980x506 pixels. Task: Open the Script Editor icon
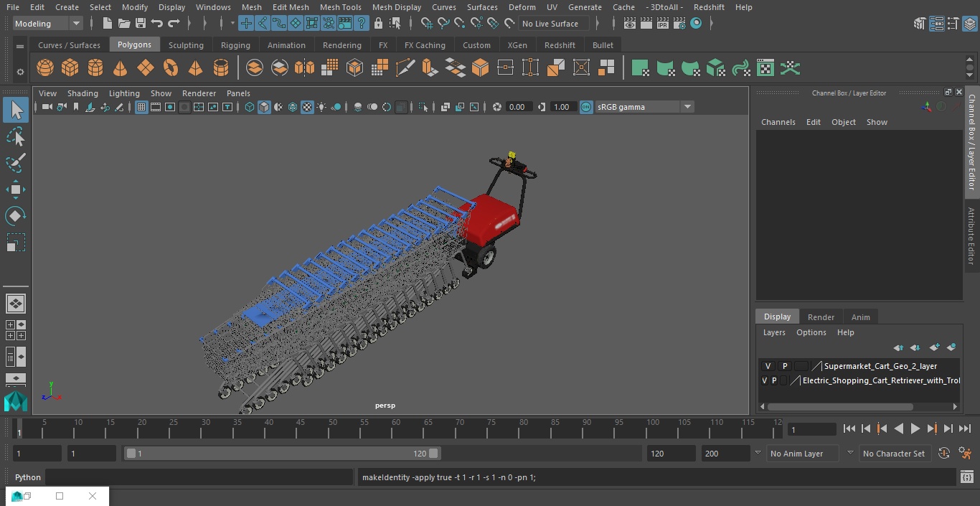click(967, 477)
